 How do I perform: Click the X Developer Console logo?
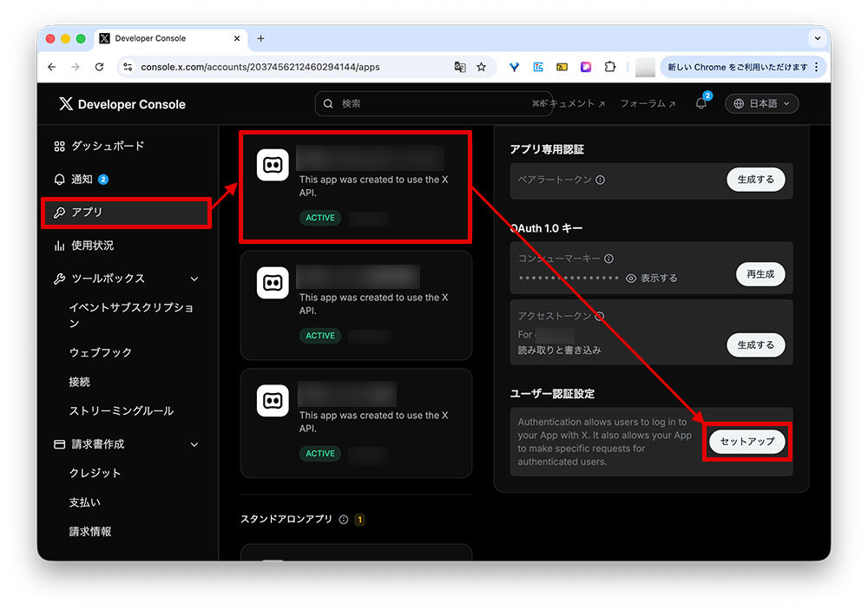click(x=65, y=103)
